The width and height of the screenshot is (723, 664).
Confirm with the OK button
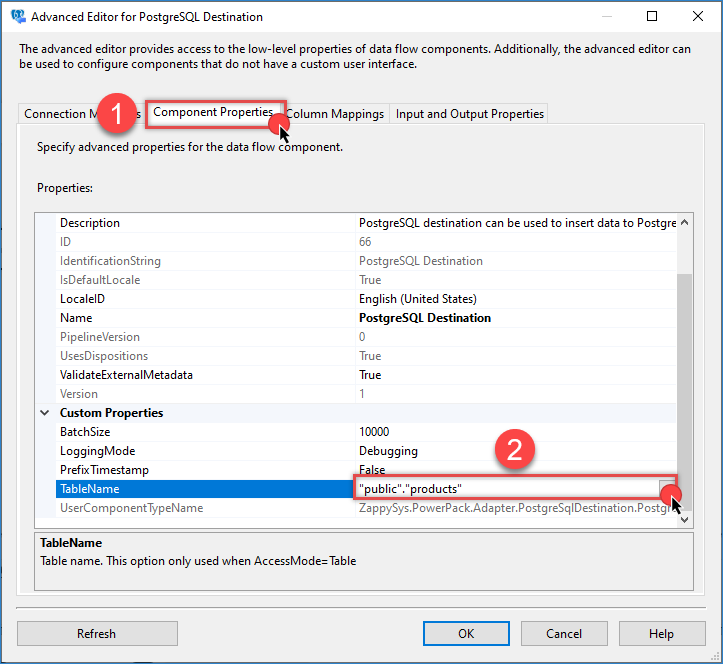(466, 633)
